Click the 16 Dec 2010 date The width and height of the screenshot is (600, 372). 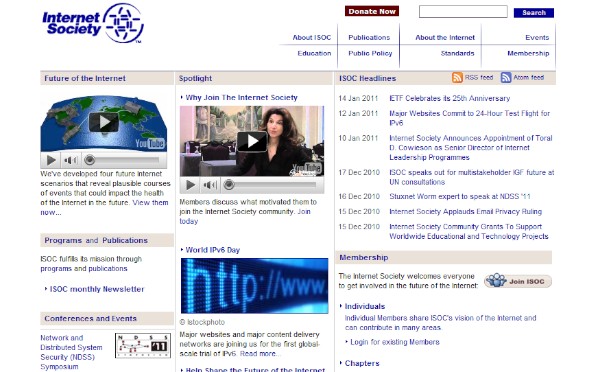tap(359, 196)
